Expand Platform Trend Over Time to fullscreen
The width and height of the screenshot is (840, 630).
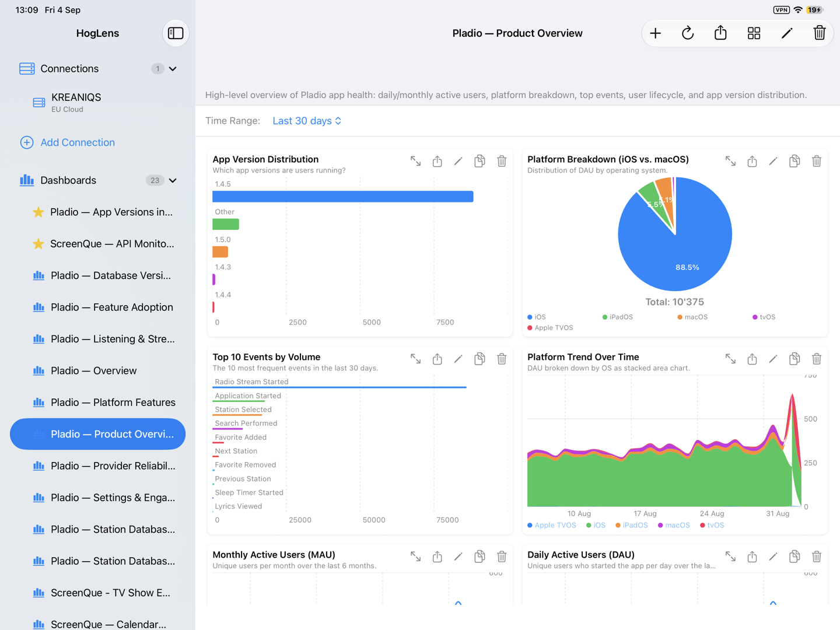coord(730,359)
